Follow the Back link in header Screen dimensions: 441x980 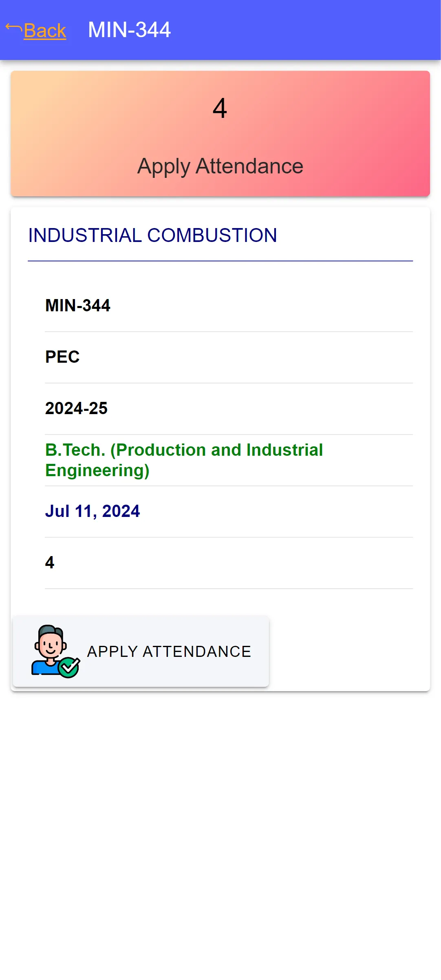coord(45,31)
